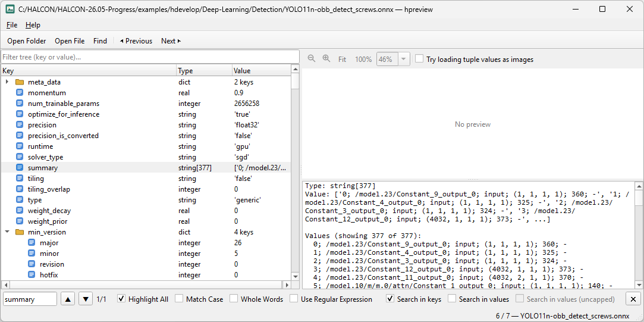Click the Fit zoom button
The width and height of the screenshot is (644, 322).
click(342, 59)
